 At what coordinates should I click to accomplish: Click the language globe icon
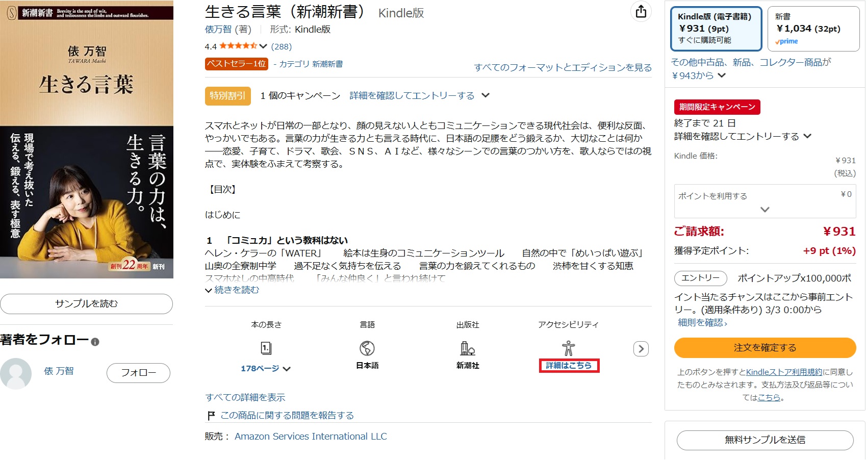click(367, 348)
